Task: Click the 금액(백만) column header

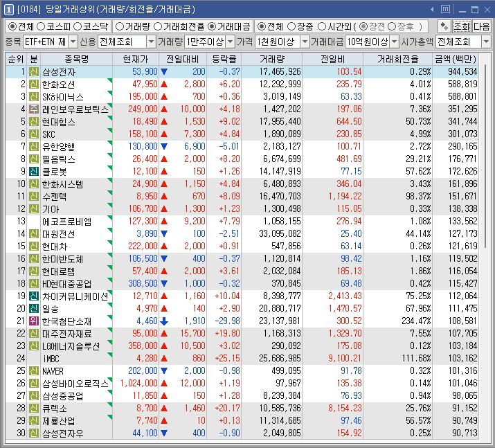Action: point(456,59)
